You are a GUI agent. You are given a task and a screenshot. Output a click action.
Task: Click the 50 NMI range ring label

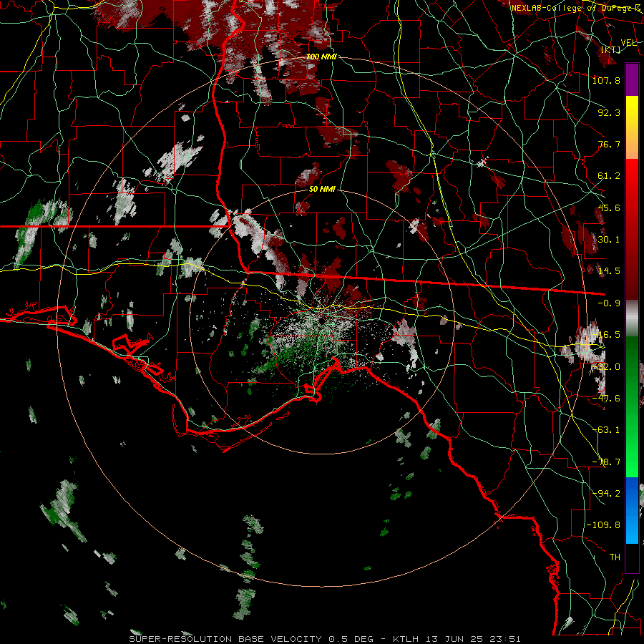[x=322, y=189]
